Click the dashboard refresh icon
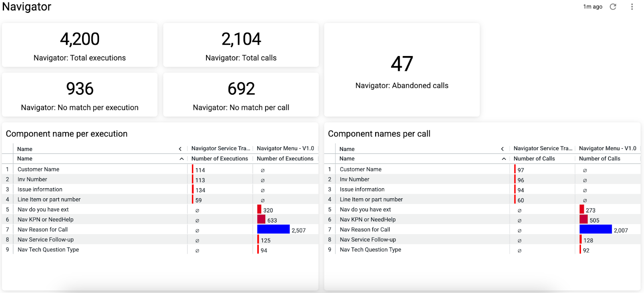Screen dimensions: 644x293 613,6
